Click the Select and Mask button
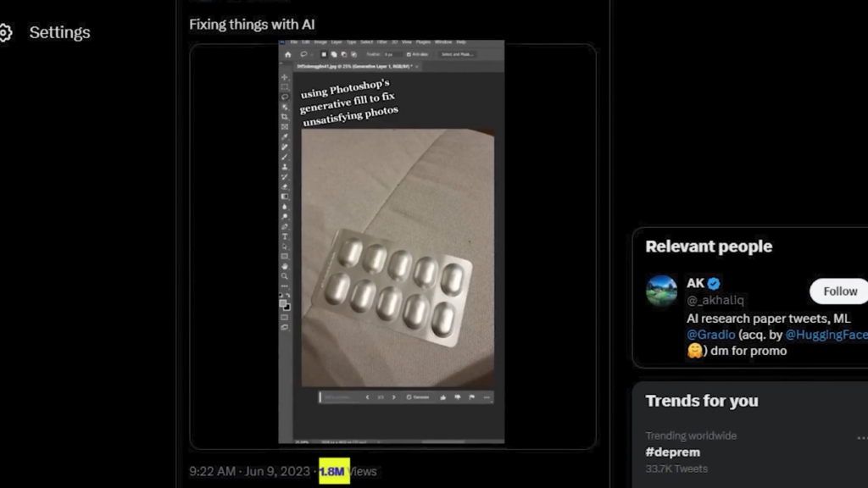Viewport: 868px width, 488px height. point(457,54)
